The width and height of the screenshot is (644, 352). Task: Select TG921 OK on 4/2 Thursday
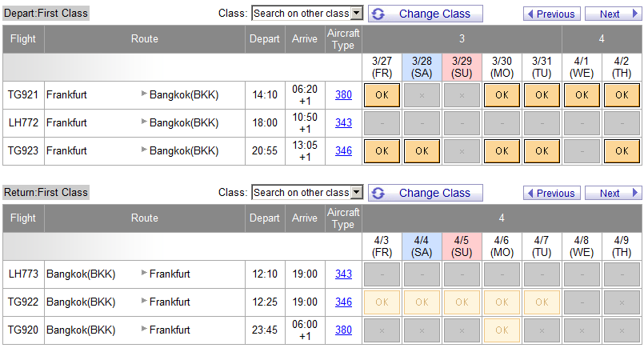click(622, 95)
